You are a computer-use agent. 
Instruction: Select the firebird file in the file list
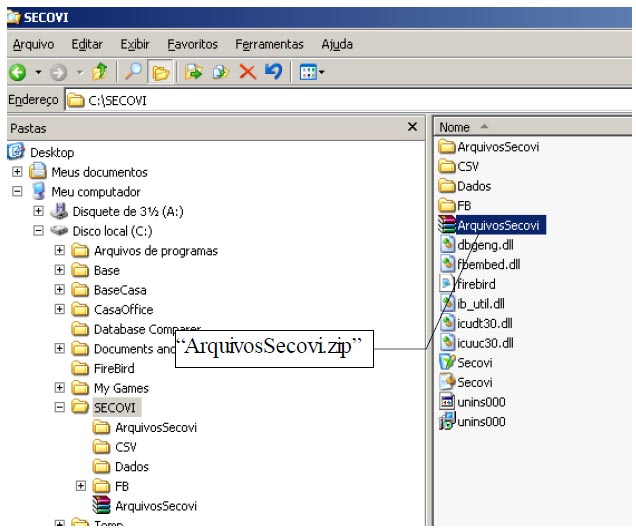(x=478, y=284)
